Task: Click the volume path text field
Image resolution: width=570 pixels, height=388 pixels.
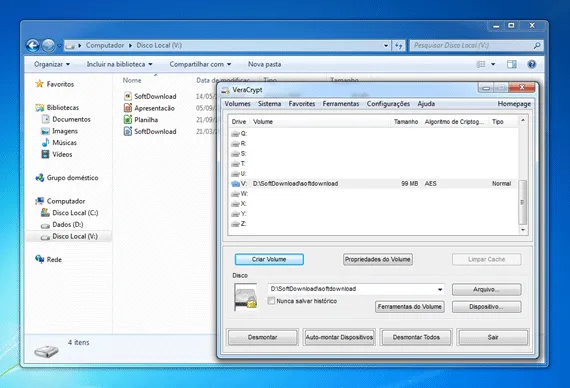Action: pyautogui.click(x=352, y=289)
